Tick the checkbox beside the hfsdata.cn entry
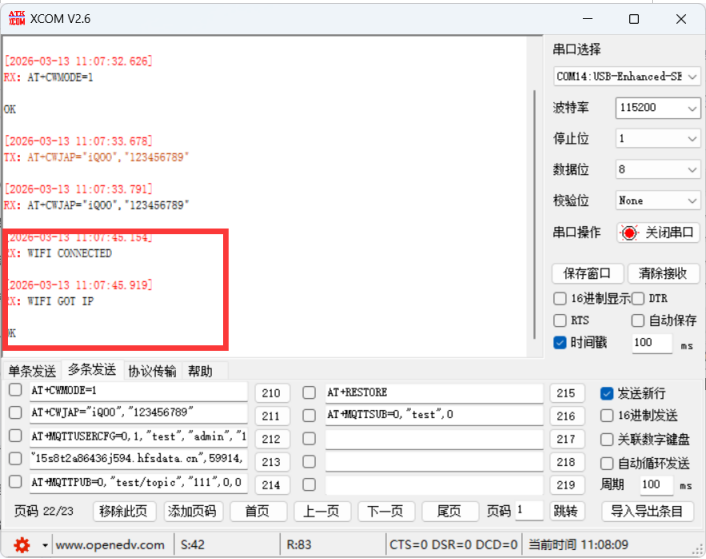This screenshot has height=559, width=706. pyautogui.click(x=15, y=458)
